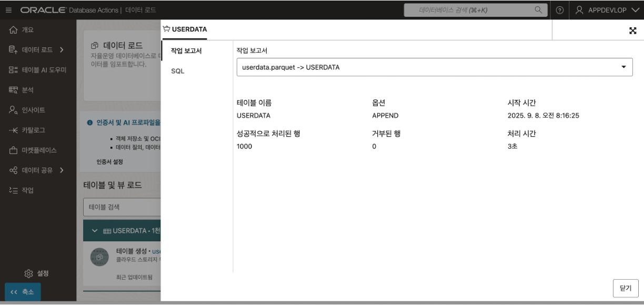Image resolution: width=644 pixels, height=305 pixels.
Task: Click the processing time 3초 value
Action: (x=512, y=147)
